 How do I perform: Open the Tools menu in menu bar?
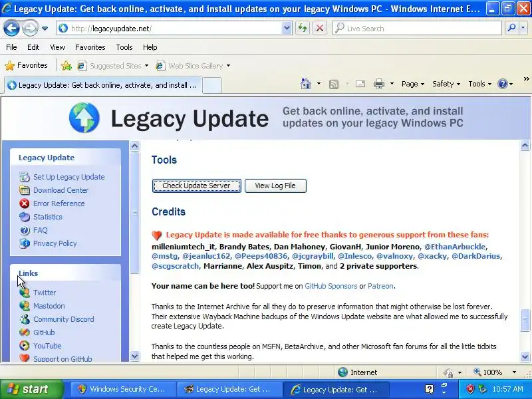click(124, 47)
